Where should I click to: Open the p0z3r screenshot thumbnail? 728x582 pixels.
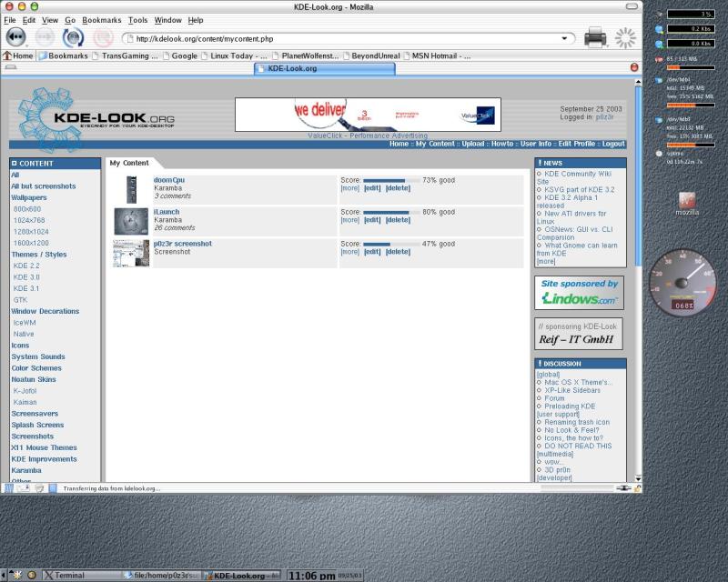[131, 254]
